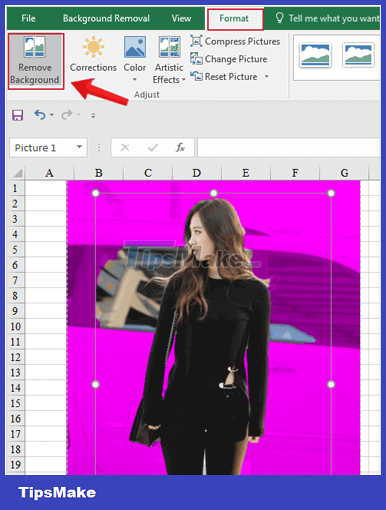Expand the Undo history dropdown
The height and width of the screenshot is (510, 386).
click(x=52, y=115)
